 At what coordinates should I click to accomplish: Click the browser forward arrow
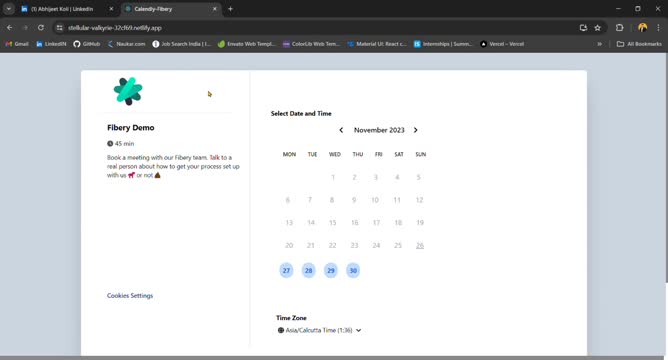(x=25, y=28)
